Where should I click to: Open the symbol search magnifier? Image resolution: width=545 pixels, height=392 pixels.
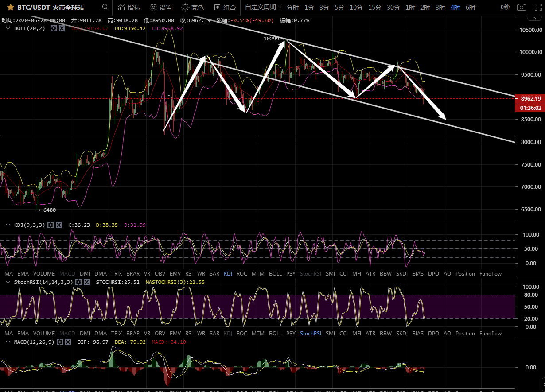coord(105,7)
